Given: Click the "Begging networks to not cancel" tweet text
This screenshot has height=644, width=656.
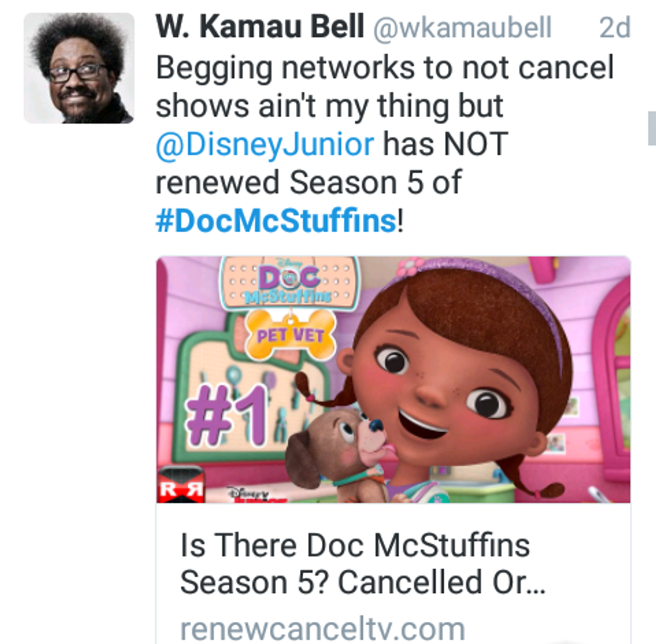Looking at the screenshot, I should pos(384,68).
